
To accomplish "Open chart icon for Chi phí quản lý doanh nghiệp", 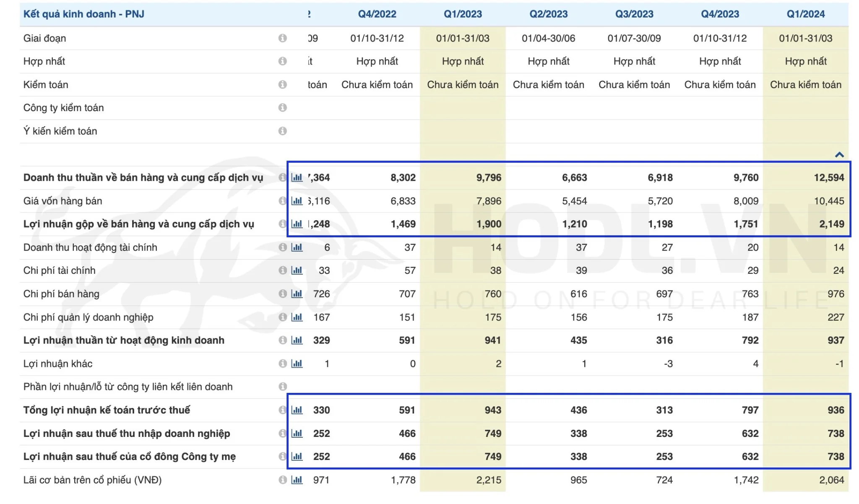I will pyautogui.click(x=297, y=317).
